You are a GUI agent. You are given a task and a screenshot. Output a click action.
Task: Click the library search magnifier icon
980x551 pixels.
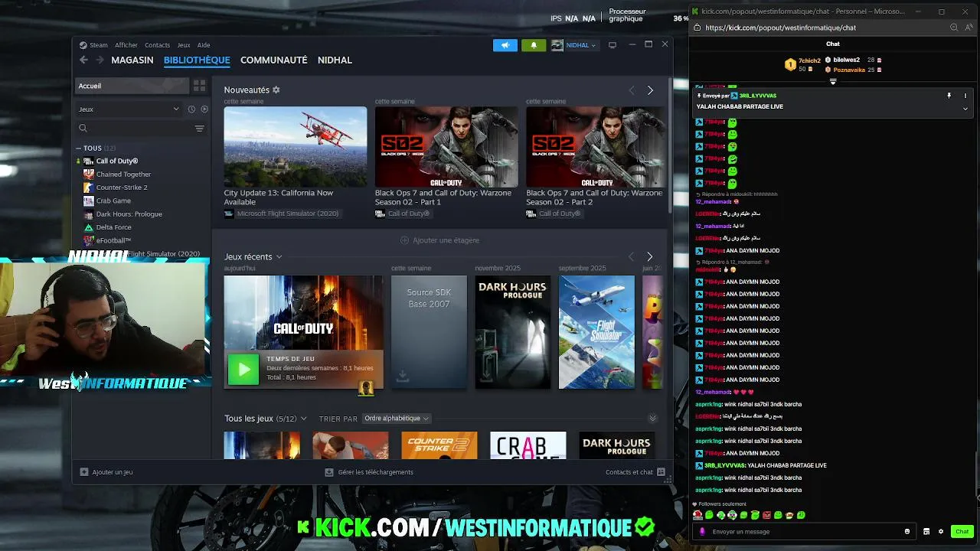click(x=83, y=129)
